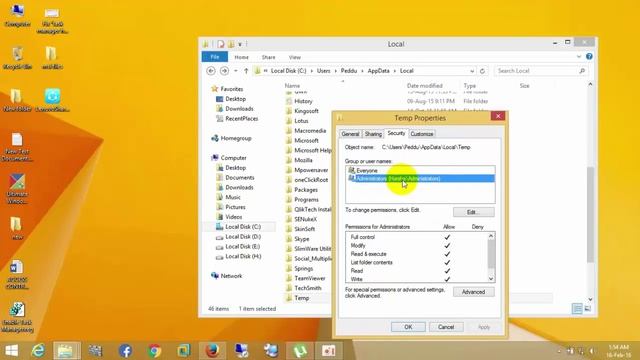Viewport: 640px width, 360px height.
Task: Click the Forward arrow in Explorer
Action: pos(224,71)
